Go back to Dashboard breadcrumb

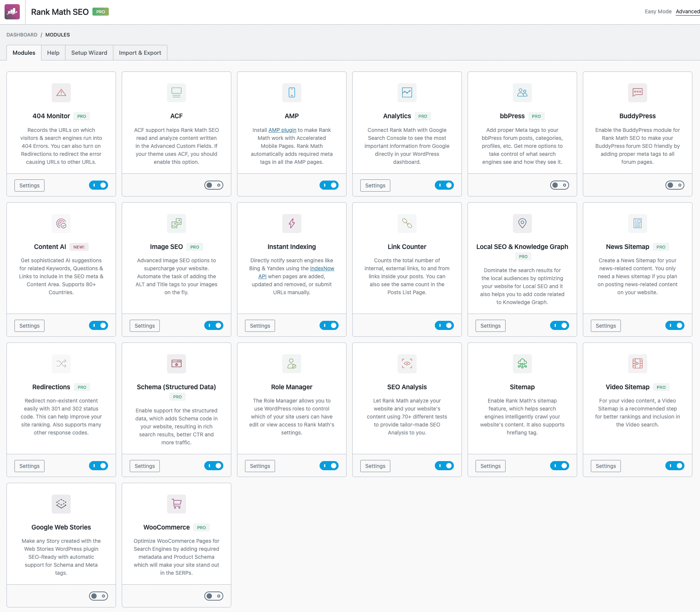pos(22,35)
